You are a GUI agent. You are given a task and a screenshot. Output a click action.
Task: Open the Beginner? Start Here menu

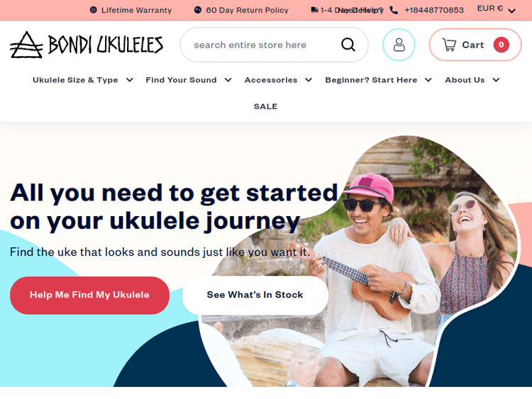(378, 80)
